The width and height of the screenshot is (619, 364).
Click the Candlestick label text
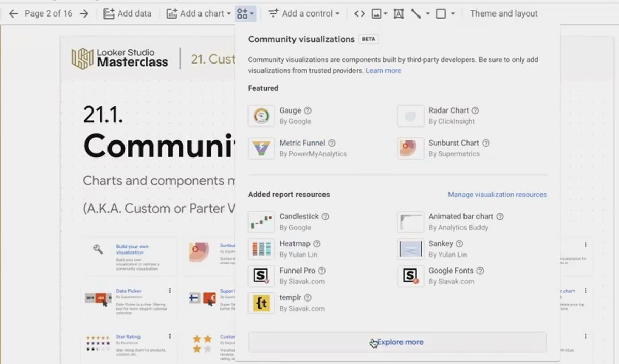click(x=299, y=216)
